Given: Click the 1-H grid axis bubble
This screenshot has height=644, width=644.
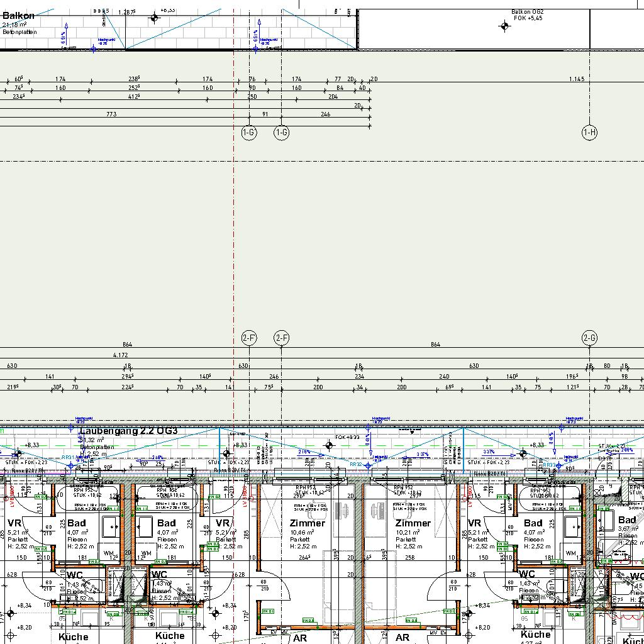Looking at the screenshot, I should point(589,132).
